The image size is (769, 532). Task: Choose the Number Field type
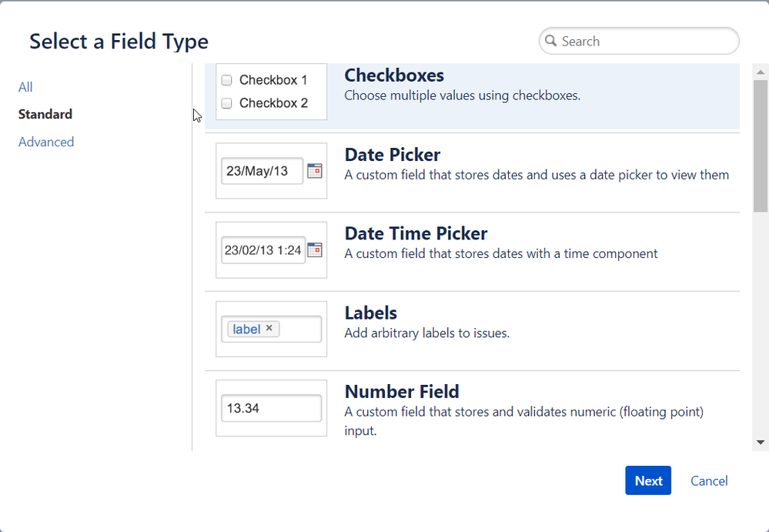pos(472,411)
